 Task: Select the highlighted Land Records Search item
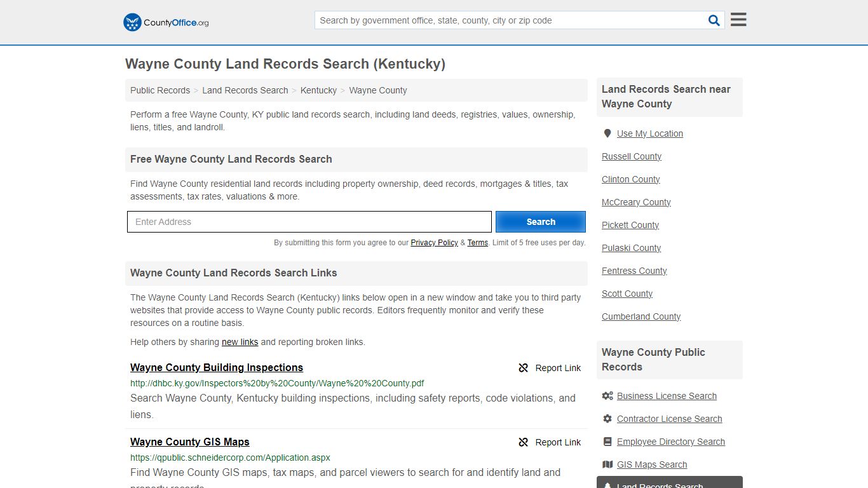coord(670,482)
